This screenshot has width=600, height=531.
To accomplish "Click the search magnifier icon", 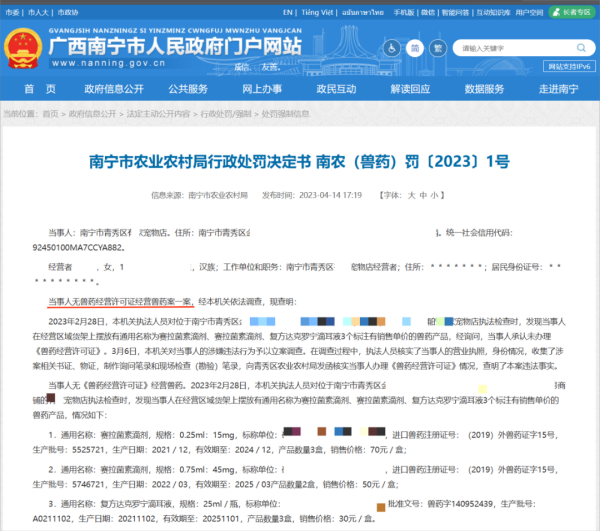I will (581, 48).
